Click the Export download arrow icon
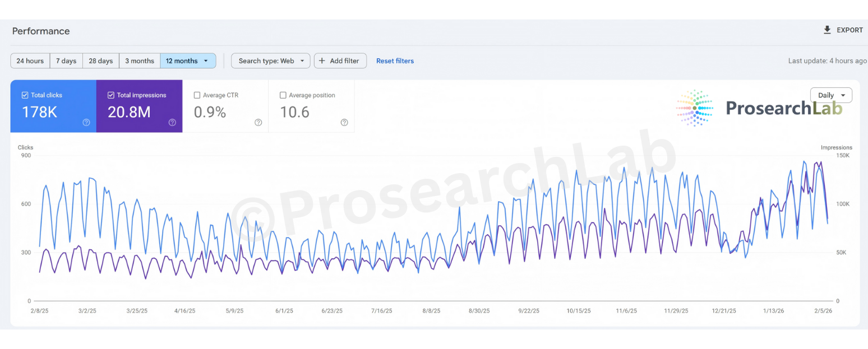This screenshot has width=868, height=349. click(827, 30)
